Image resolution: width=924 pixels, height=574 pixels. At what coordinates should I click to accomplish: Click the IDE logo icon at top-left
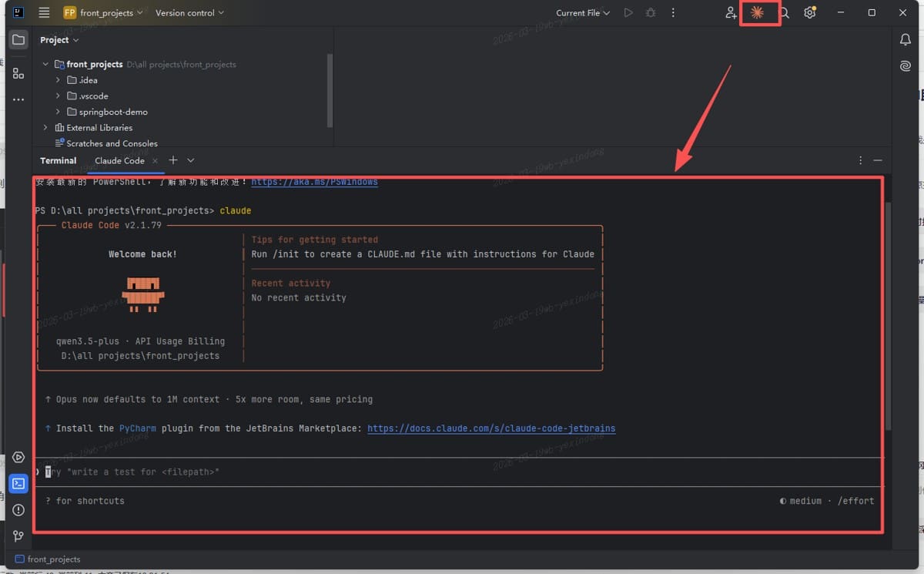(18, 13)
